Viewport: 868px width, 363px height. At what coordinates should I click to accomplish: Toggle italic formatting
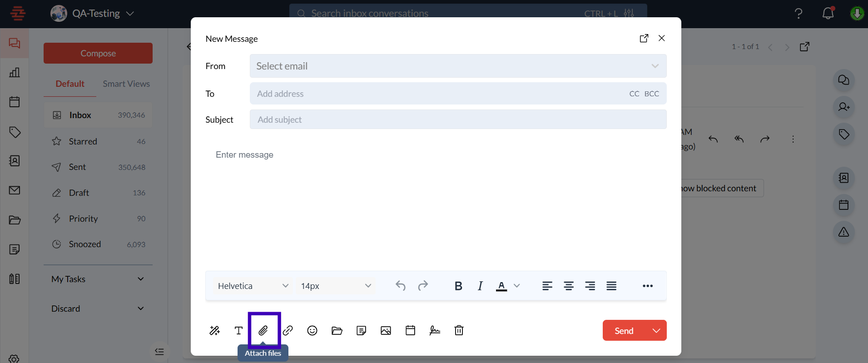[x=480, y=286]
